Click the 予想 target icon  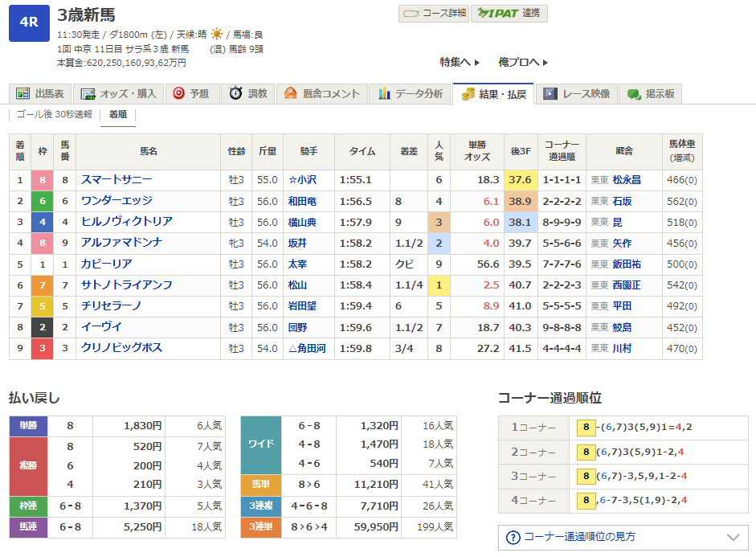pos(178,94)
